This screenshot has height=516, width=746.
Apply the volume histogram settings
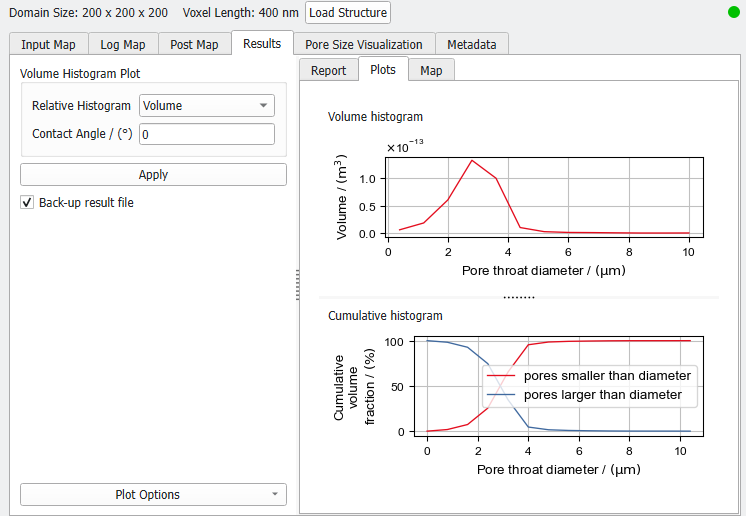153,175
